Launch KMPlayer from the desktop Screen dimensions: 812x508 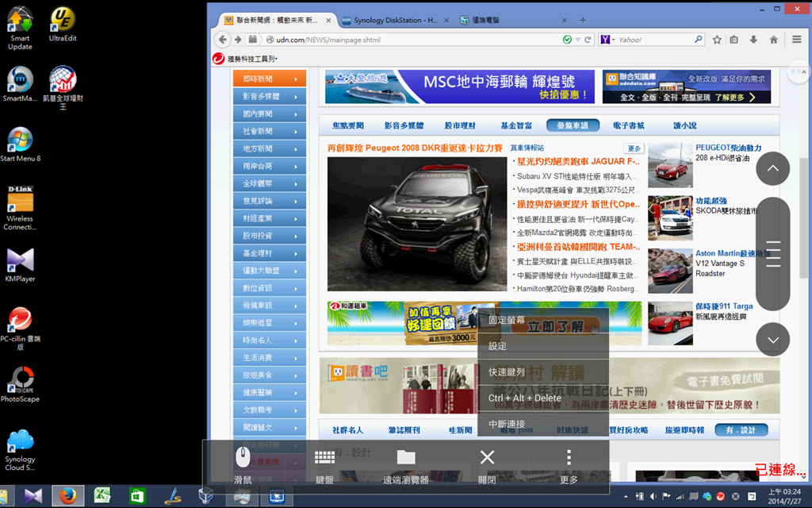(20, 265)
